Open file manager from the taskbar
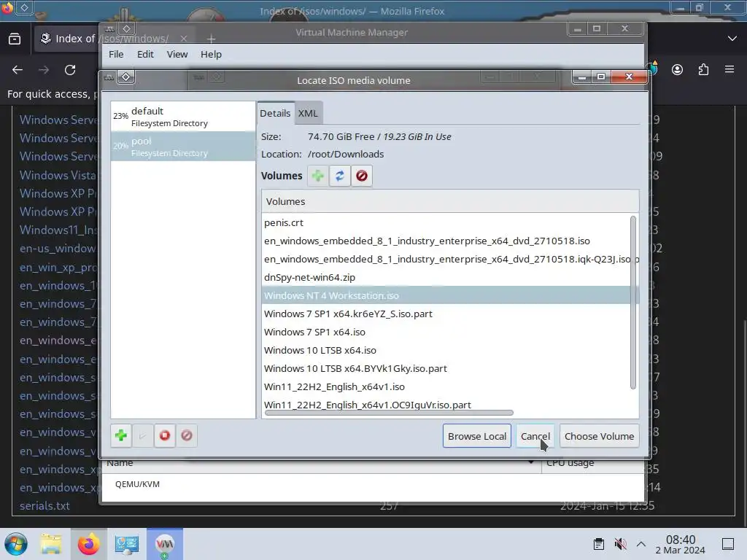The width and height of the screenshot is (747, 560). [x=51, y=544]
